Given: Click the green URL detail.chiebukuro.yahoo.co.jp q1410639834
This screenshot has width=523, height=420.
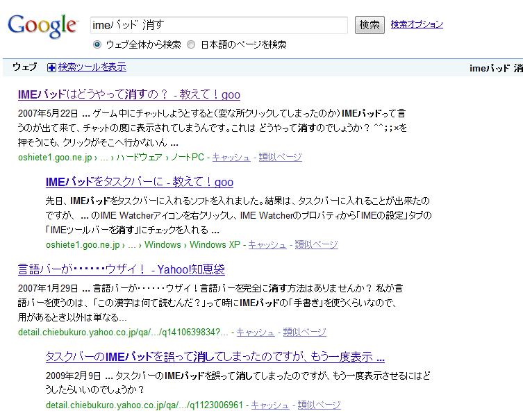Looking at the screenshot, I should coord(123,332).
